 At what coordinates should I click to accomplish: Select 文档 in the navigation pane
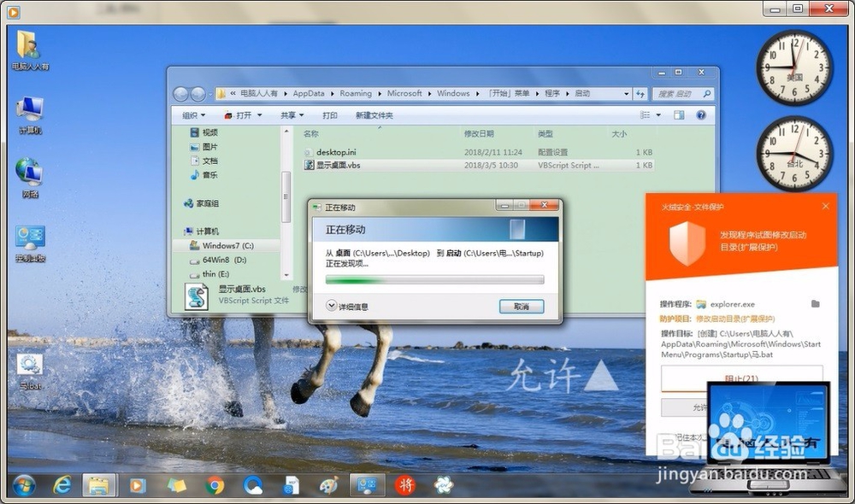click(209, 161)
